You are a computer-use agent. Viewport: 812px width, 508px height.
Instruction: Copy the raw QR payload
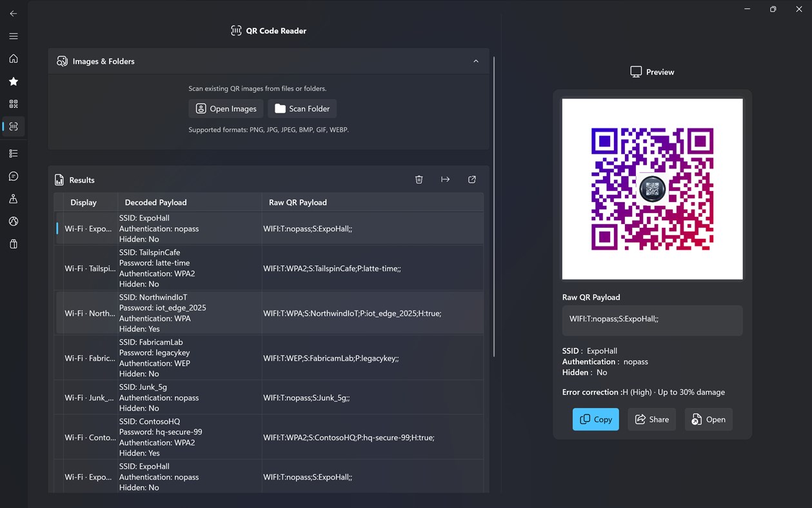pyautogui.click(x=595, y=419)
